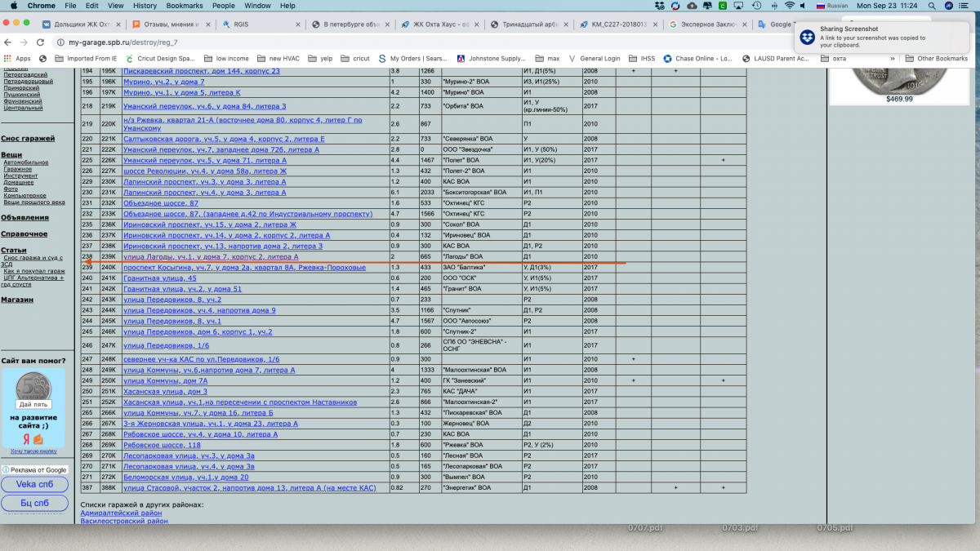Open the cricut bookmark folder
Viewport: 980px width, 551px height.
click(355, 59)
